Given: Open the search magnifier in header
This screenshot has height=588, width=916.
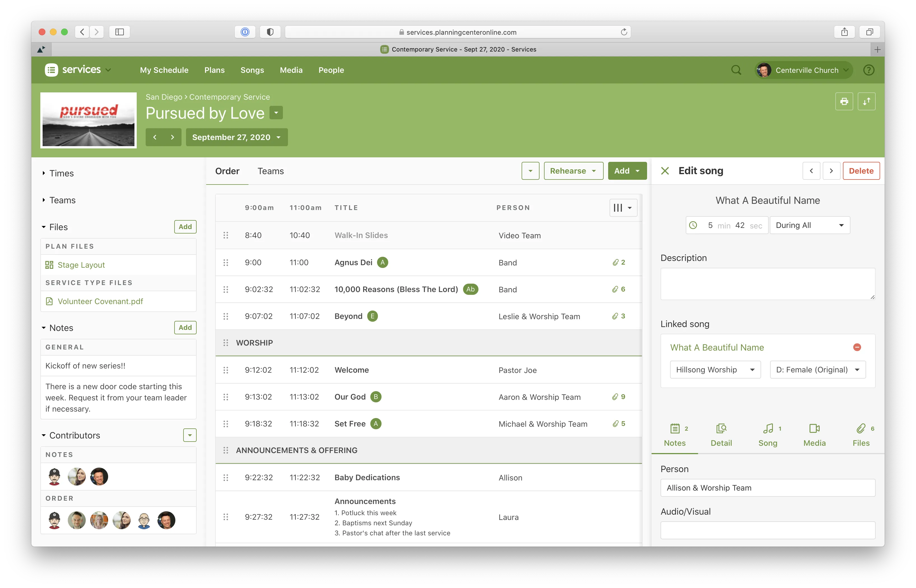Looking at the screenshot, I should tap(736, 70).
